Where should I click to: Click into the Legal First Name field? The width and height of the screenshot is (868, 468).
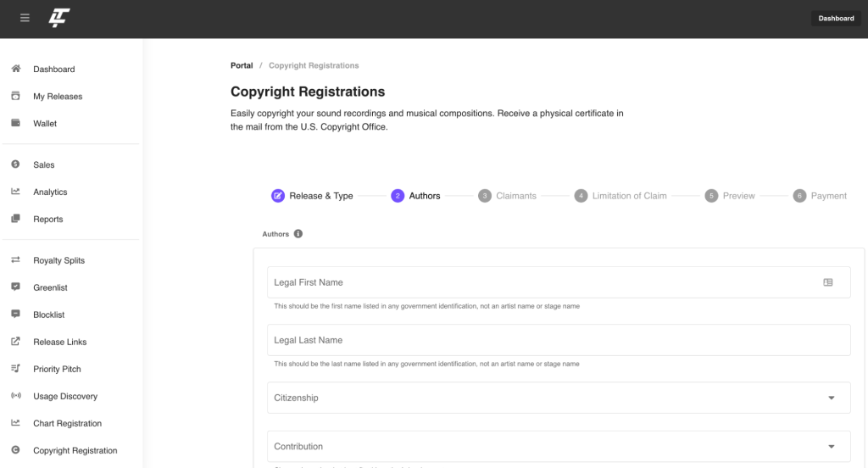pos(559,282)
